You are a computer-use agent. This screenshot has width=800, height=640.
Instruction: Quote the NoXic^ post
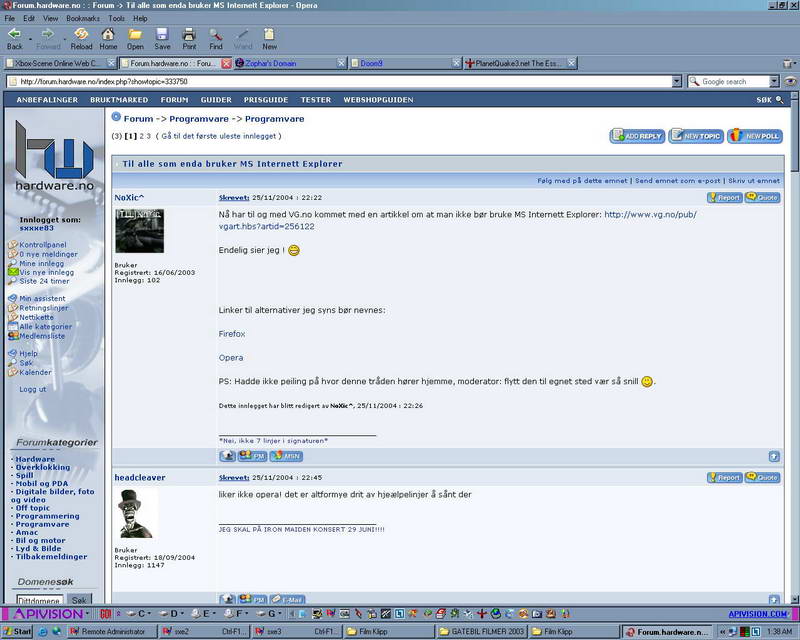click(x=762, y=198)
